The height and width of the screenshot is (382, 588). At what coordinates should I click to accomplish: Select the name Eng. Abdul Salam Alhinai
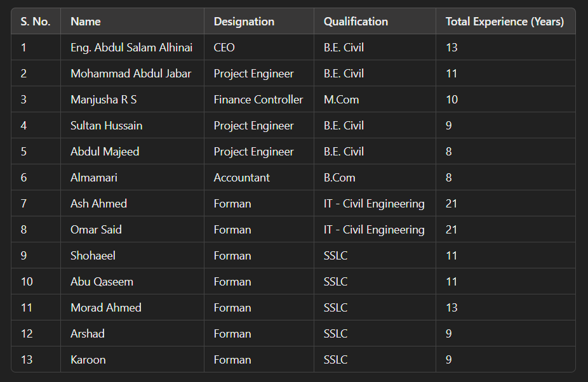click(x=131, y=48)
